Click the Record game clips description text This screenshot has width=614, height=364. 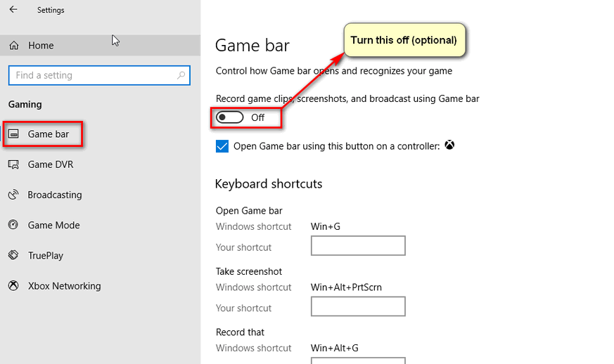click(x=347, y=98)
